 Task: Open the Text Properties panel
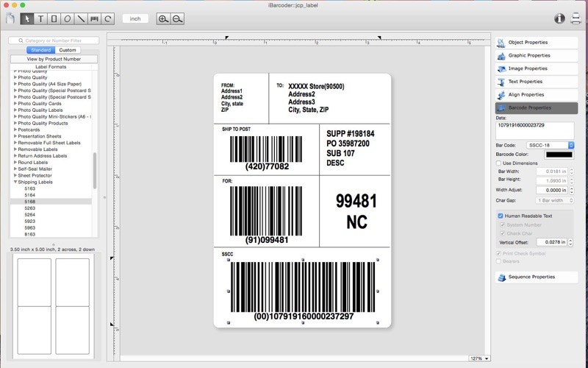[x=537, y=82]
